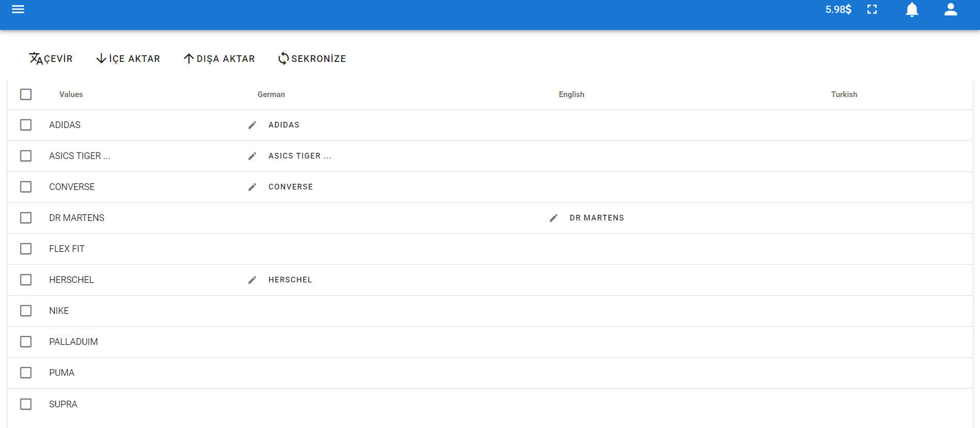
Task: Click the English column header
Action: pyautogui.click(x=572, y=94)
